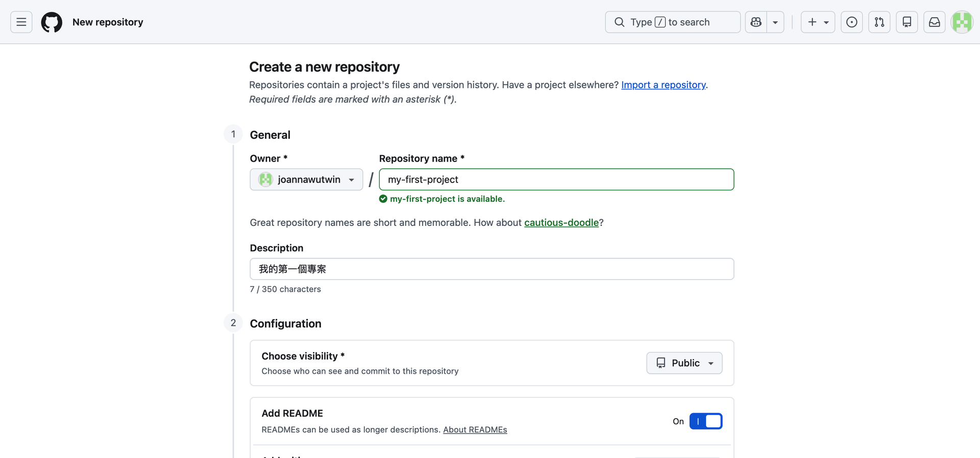Click the green availability checkmark icon
Viewport: 980px width, 458px height.
pyautogui.click(x=383, y=199)
